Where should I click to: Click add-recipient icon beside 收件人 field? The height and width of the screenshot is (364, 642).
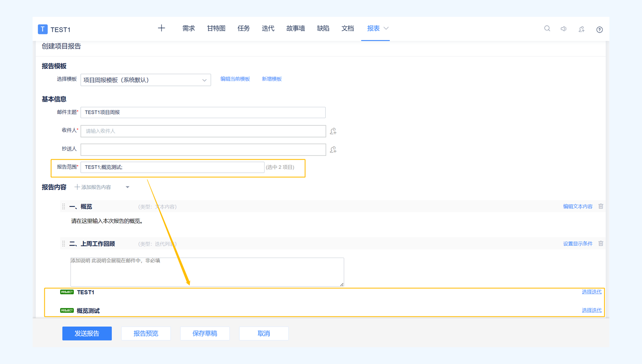tap(333, 131)
